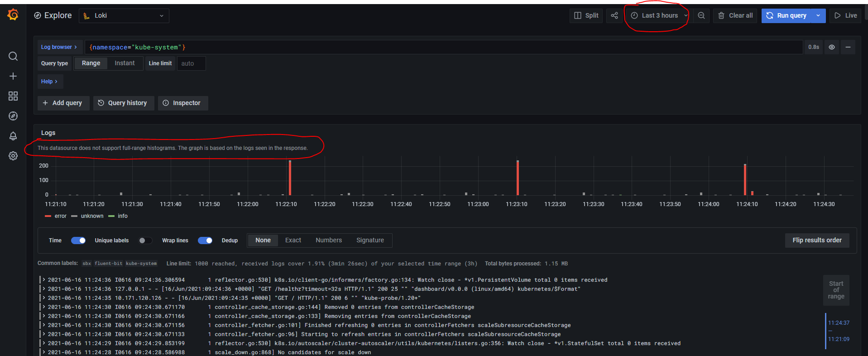Expand the Log browser
The image size is (868, 356).
click(59, 47)
